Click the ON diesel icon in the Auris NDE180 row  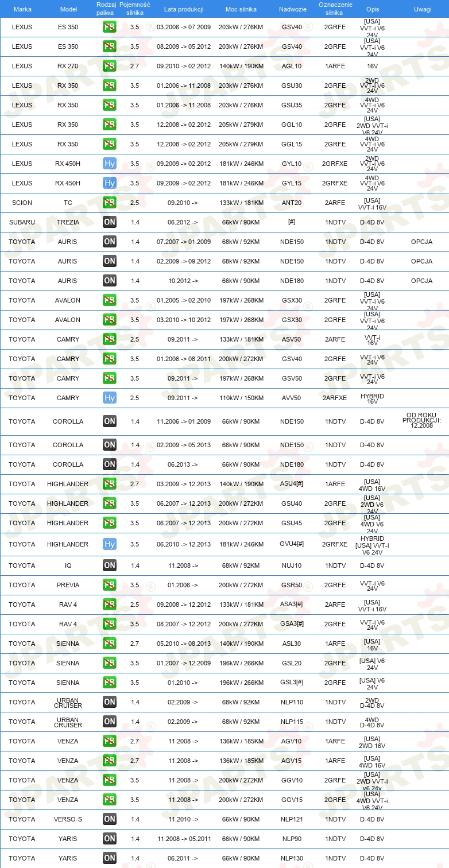click(110, 281)
